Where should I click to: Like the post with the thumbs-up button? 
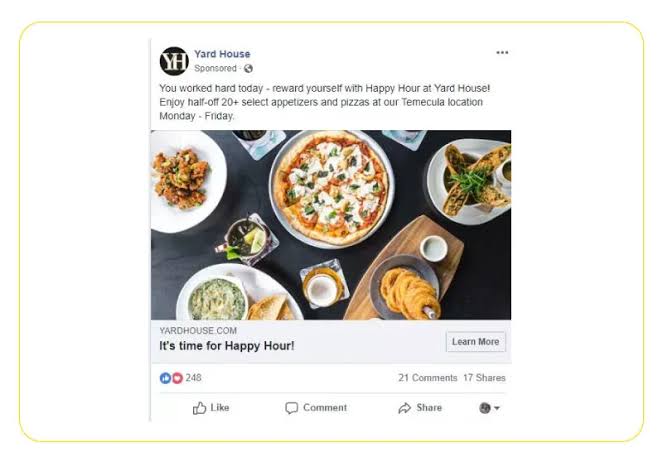(x=211, y=408)
